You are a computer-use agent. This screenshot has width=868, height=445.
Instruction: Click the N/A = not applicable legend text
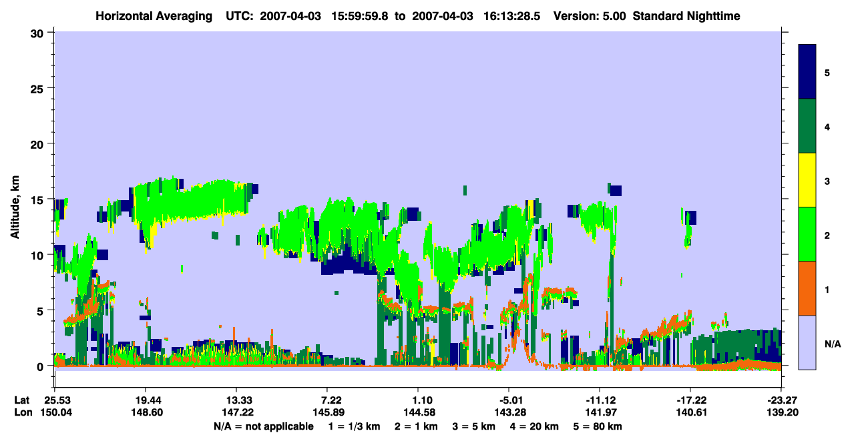(x=263, y=426)
